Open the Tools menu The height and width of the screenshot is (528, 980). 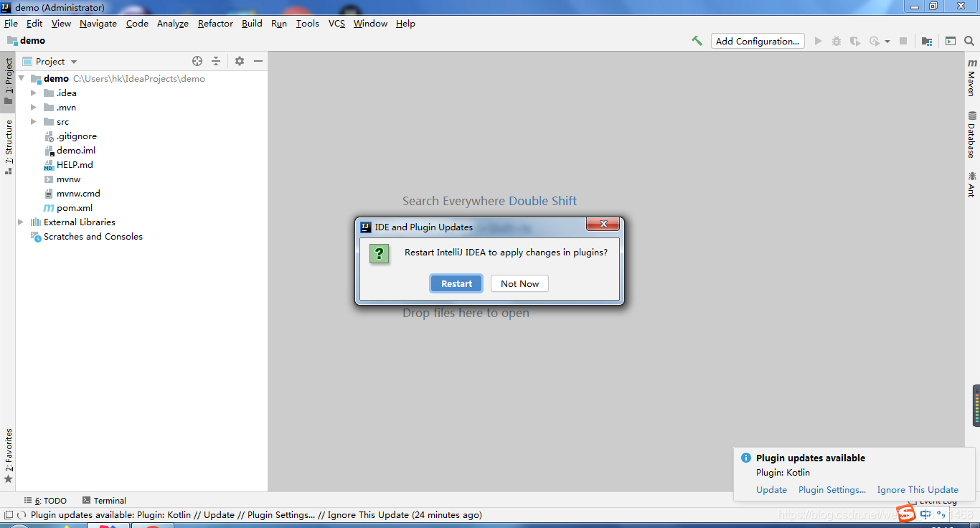pos(307,23)
